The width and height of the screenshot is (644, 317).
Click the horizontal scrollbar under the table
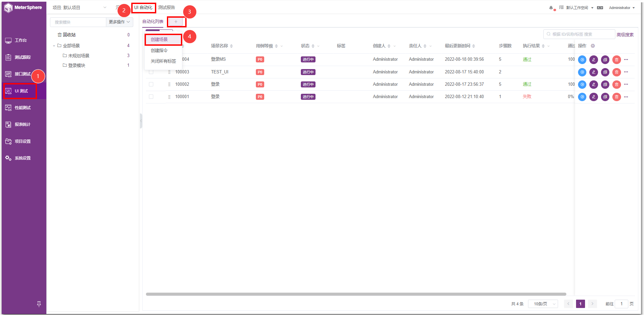(356, 294)
